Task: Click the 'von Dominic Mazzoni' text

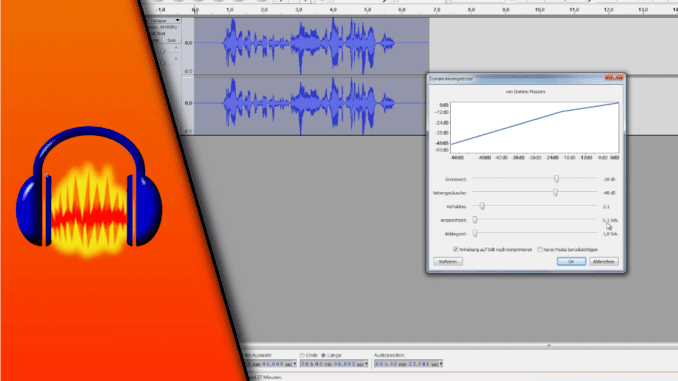Action: click(525, 92)
